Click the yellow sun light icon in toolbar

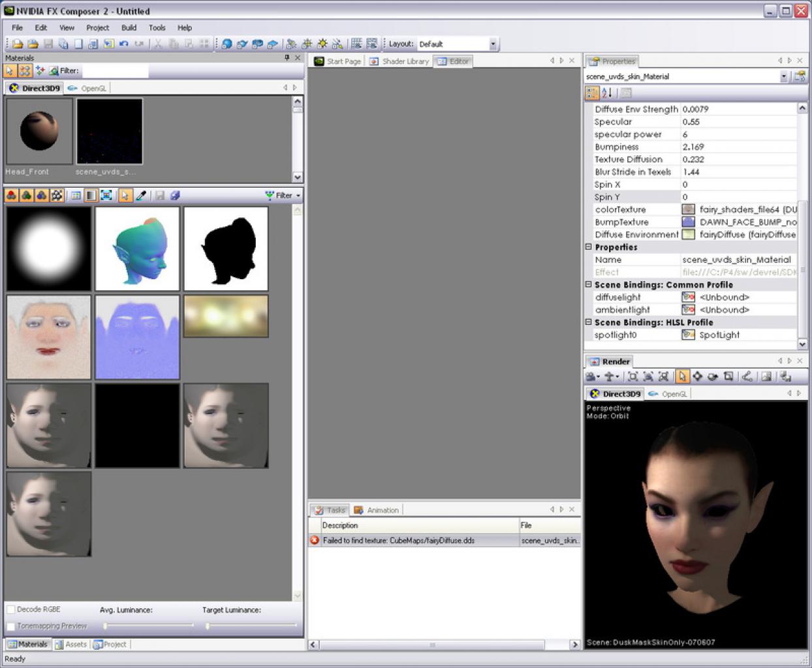pyautogui.click(x=322, y=44)
